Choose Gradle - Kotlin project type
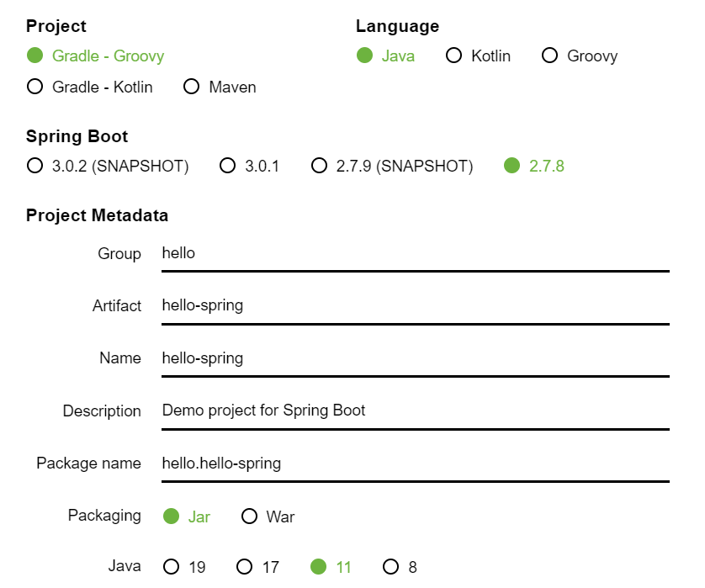This screenshot has width=705, height=588. 34,87
